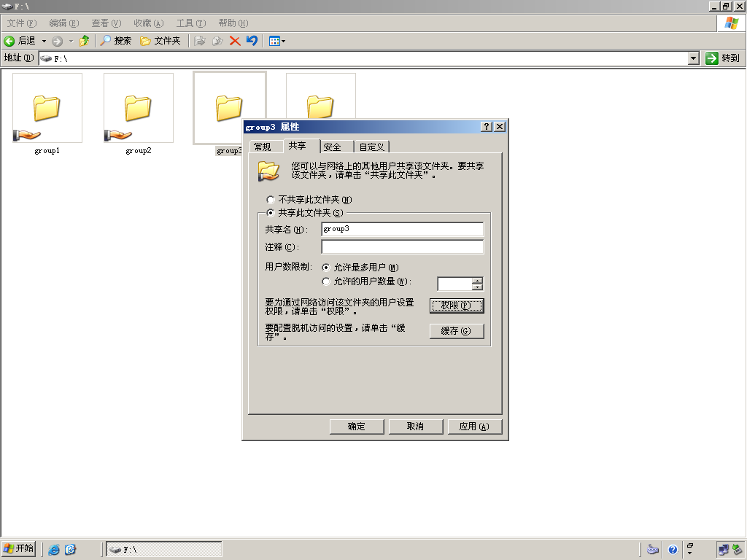The height and width of the screenshot is (560, 747).
Task: Click the user count number box
Action: tap(455, 284)
